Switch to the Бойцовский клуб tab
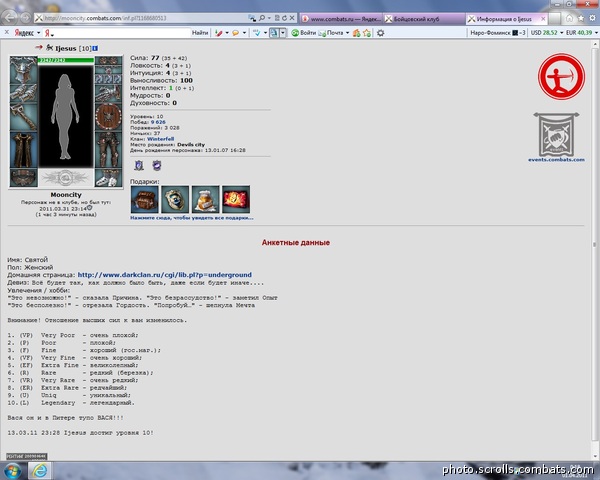 [x=424, y=19]
